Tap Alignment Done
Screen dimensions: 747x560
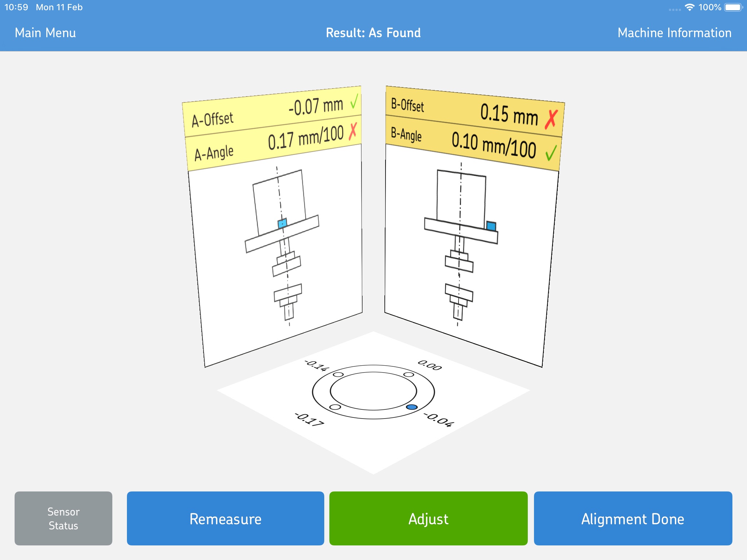point(632,518)
